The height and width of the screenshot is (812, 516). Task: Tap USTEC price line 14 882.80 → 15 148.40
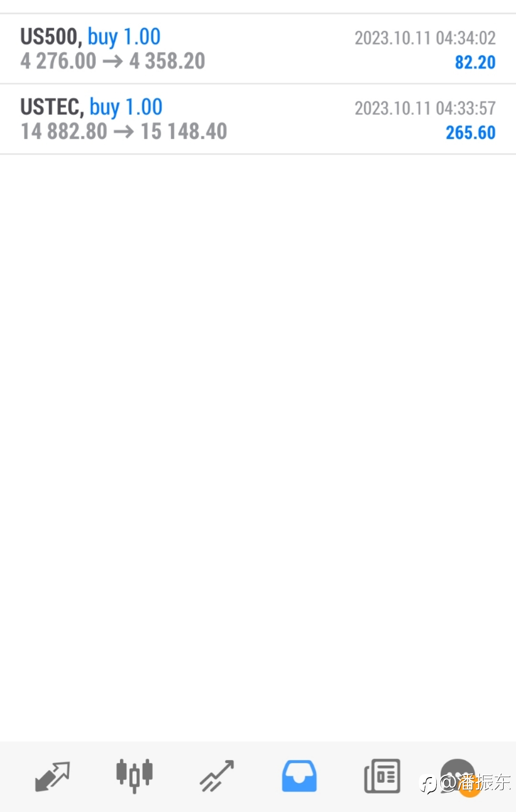coord(124,132)
